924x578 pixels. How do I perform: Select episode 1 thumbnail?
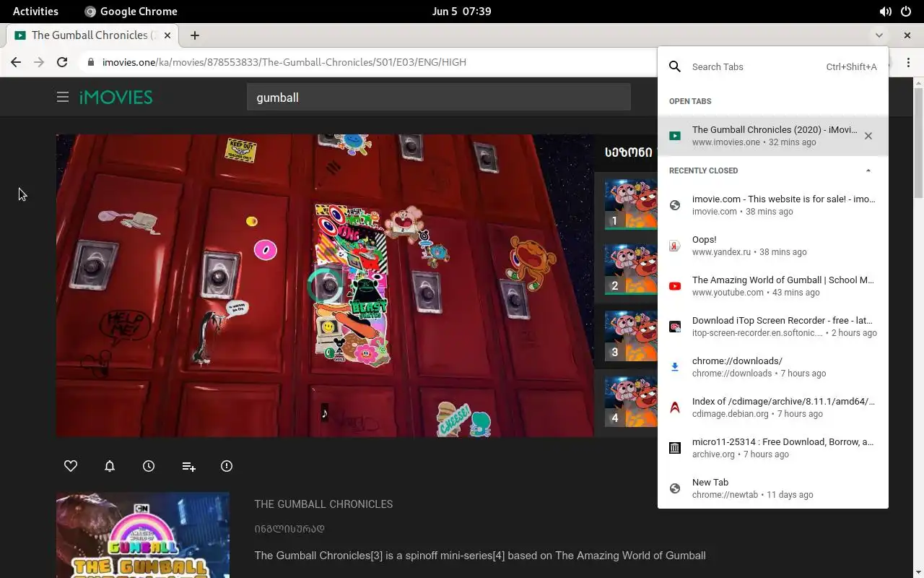coord(631,204)
